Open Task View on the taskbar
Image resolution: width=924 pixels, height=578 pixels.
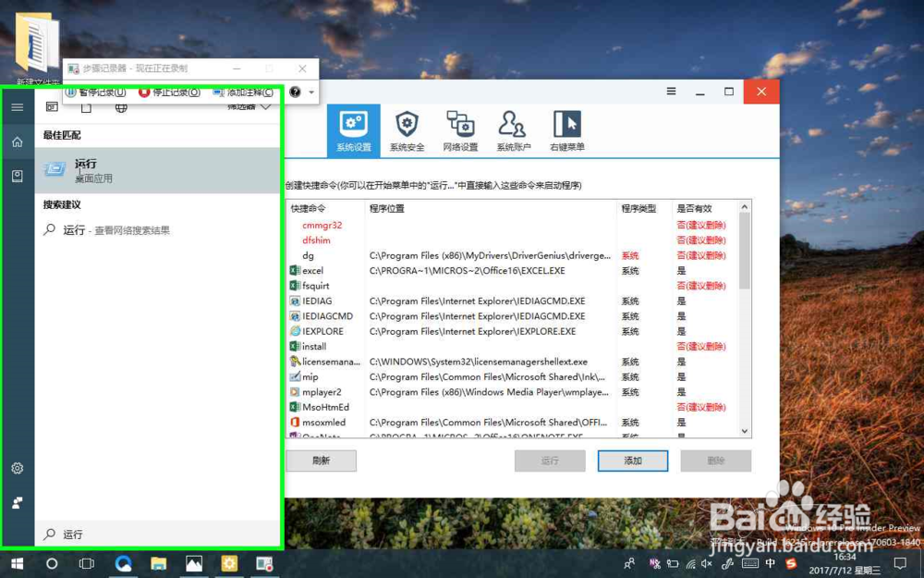tap(85, 564)
